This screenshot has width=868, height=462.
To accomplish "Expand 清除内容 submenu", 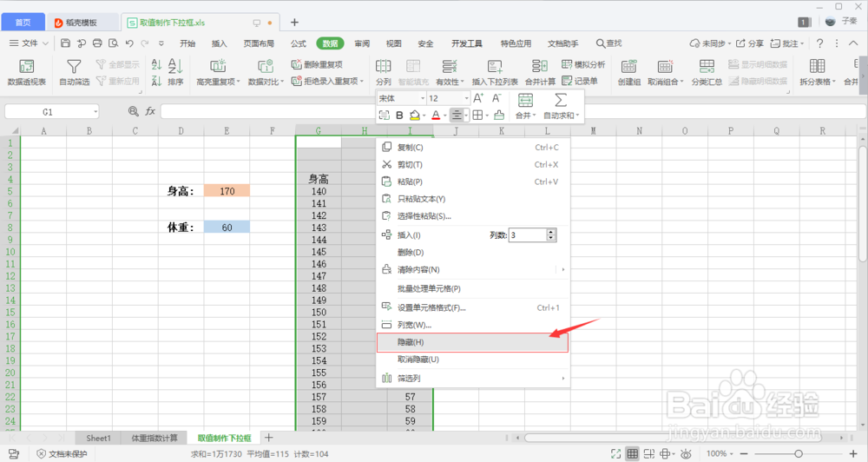I will pos(563,270).
